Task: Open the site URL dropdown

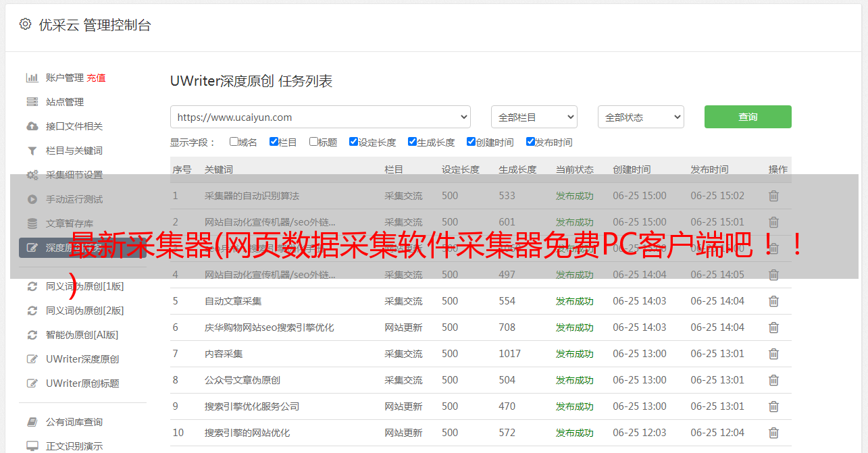Action: coord(320,117)
